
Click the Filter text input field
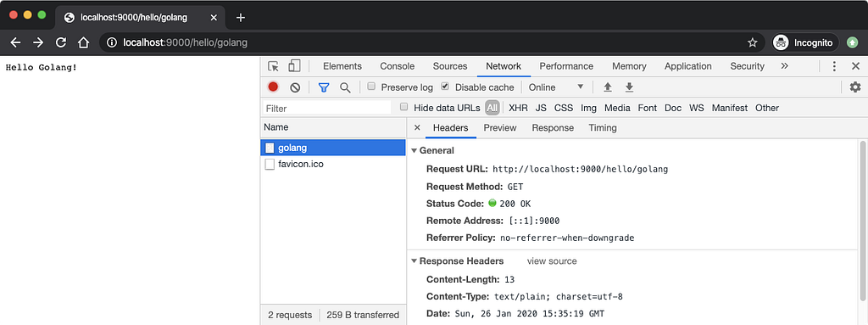click(327, 108)
